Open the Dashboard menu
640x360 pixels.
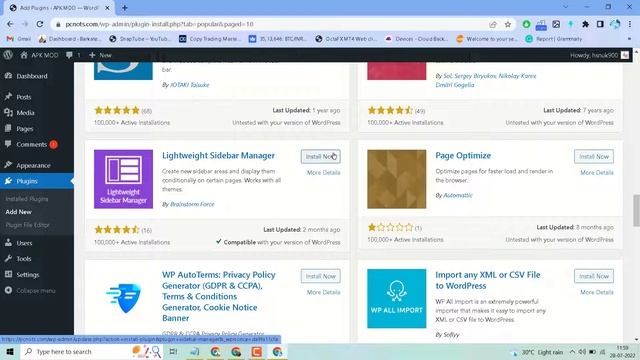click(32, 76)
